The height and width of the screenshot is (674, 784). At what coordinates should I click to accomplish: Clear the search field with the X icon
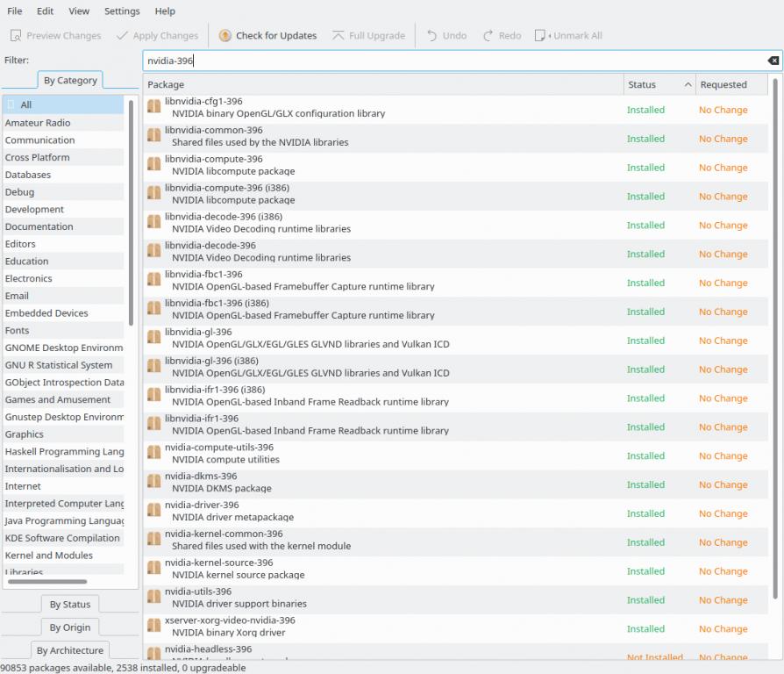click(773, 61)
